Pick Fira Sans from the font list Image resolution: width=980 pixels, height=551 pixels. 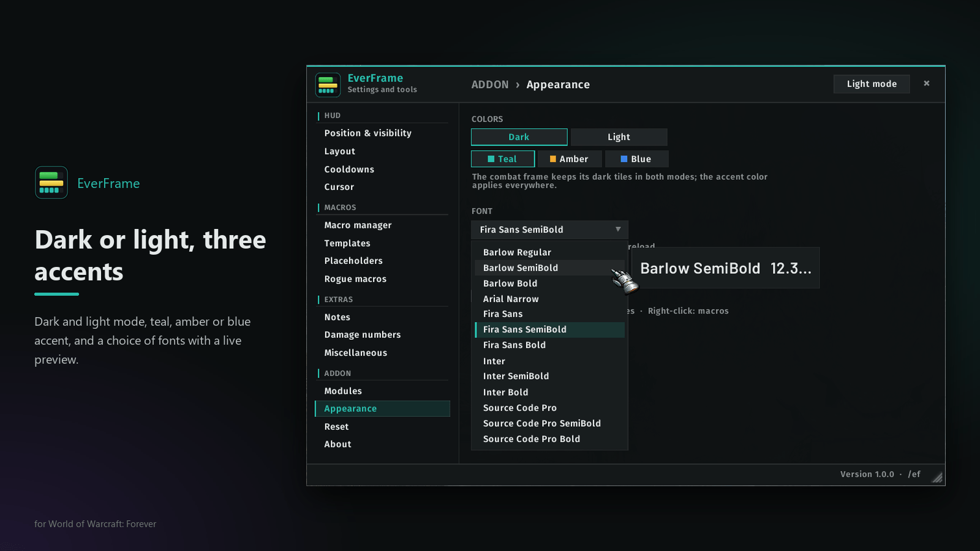549,314
